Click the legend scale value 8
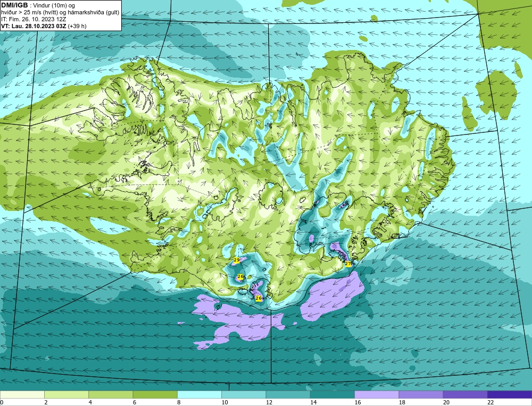The image size is (532, 406). click(179, 402)
